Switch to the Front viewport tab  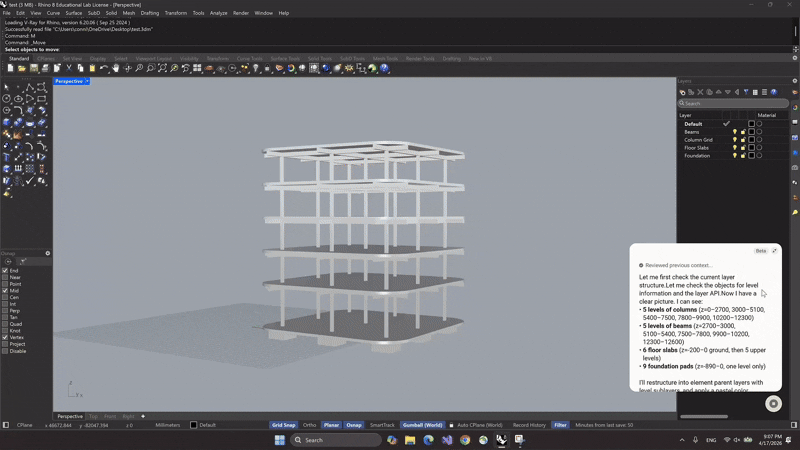(x=110, y=416)
